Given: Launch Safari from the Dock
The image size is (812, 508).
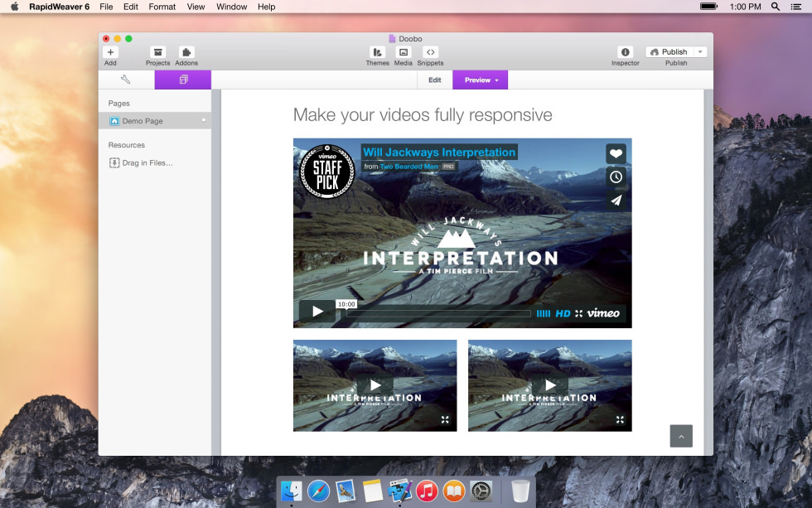Looking at the screenshot, I should [318, 491].
